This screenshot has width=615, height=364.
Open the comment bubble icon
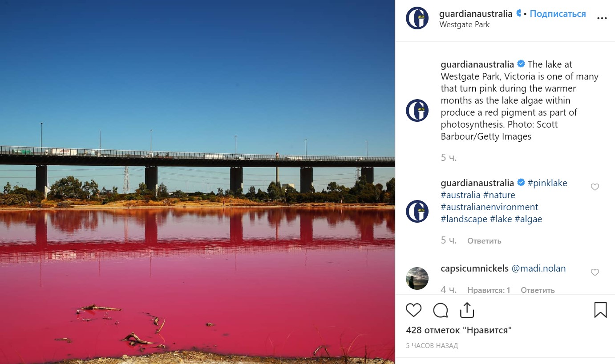click(x=441, y=310)
